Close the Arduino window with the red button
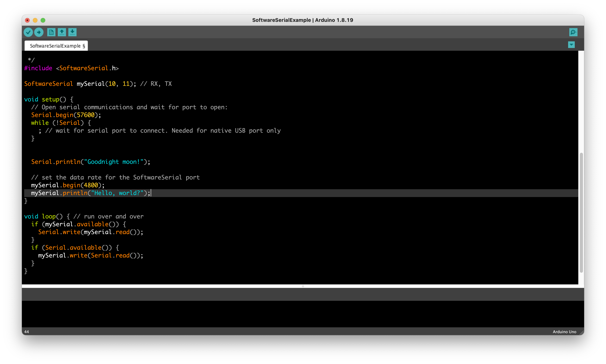This screenshot has width=606, height=364. pyautogui.click(x=28, y=20)
